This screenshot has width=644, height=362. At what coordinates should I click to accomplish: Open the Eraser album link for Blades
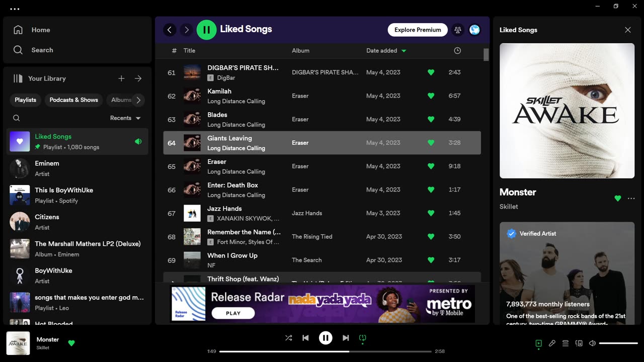pos(300,119)
